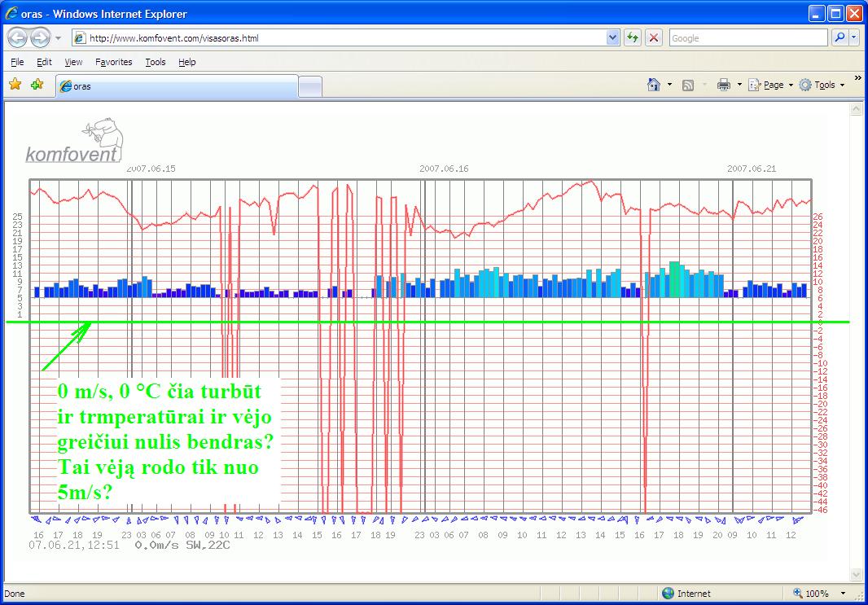Expand the address bar history dropdown
Screen dimensions: 868x605
point(612,37)
